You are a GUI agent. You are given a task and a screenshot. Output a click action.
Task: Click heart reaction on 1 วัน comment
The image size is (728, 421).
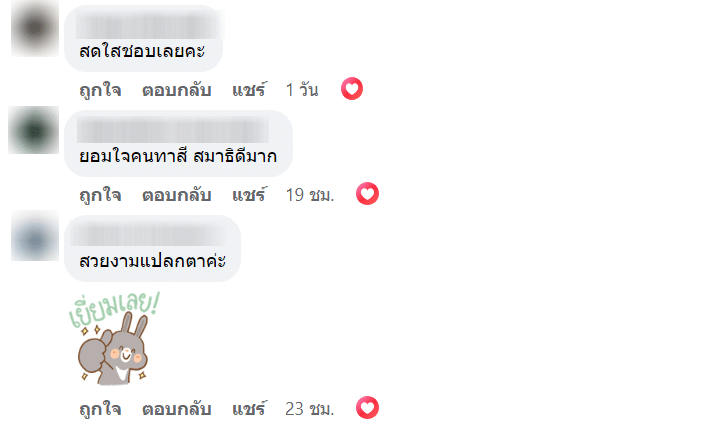351,89
